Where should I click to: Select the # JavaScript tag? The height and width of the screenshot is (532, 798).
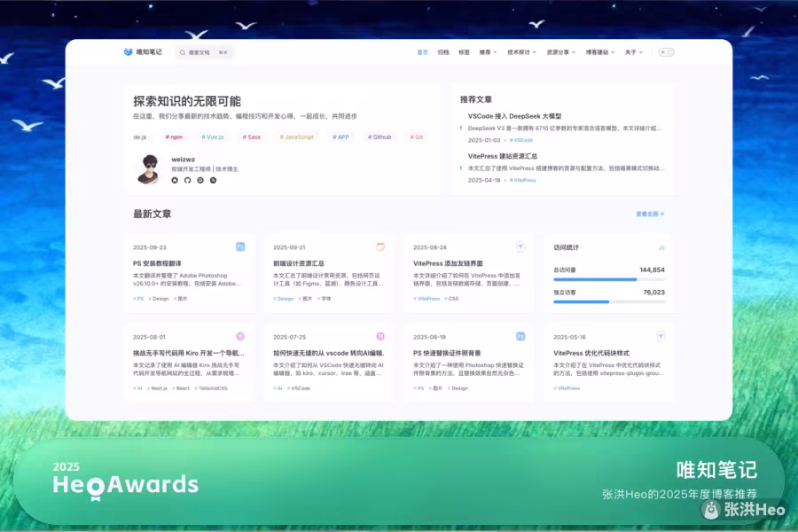(x=297, y=137)
